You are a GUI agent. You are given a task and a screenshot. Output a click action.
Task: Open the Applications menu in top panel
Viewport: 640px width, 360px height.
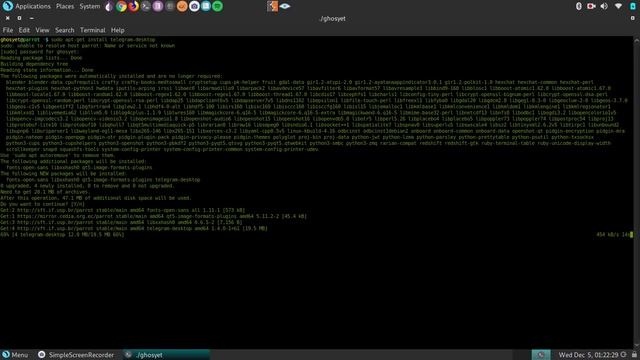pyautogui.click(x=33, y=6)
